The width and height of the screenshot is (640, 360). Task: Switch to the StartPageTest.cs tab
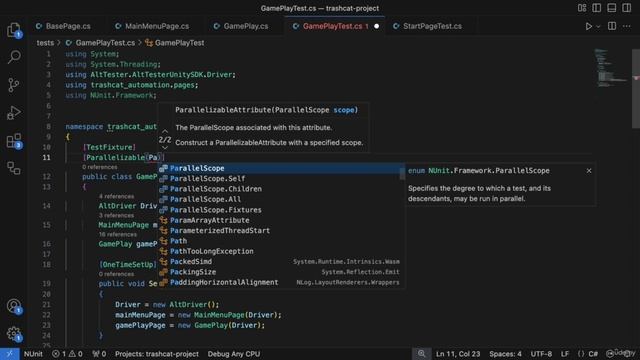pyautogui.click(x=428, y=26)
